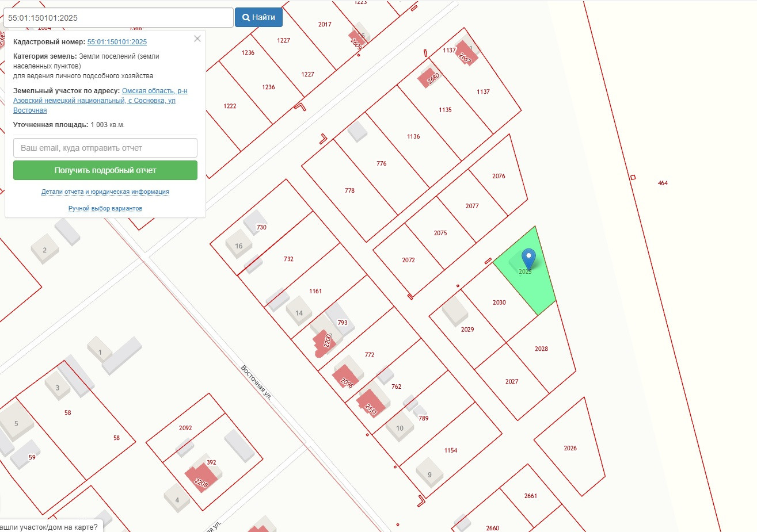Screen dimensions: 757x532
Task: Click gray building number 16
Action: coord(238,245)
